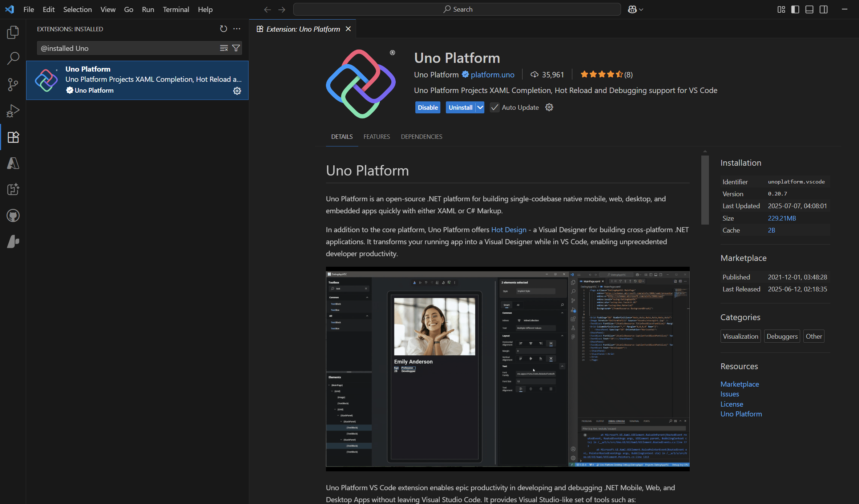Open Views and More Actions ellipsis

tap(237, 29)
